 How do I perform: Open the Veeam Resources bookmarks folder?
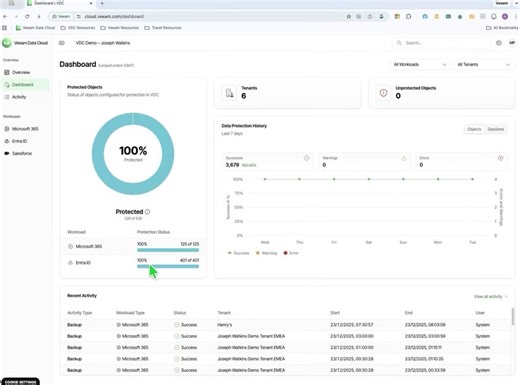(120, 28)
